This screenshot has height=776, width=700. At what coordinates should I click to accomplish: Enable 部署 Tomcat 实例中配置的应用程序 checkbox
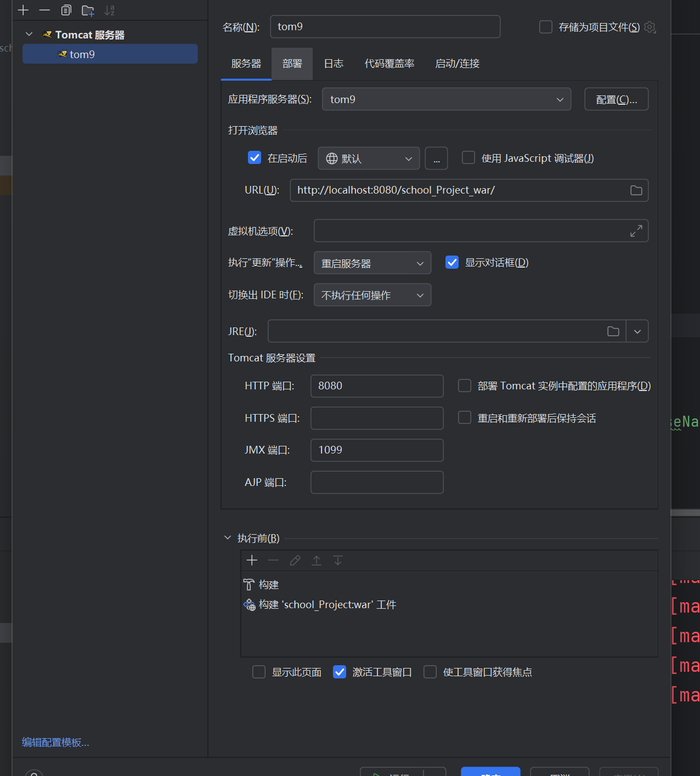click(x=465, y=386)
